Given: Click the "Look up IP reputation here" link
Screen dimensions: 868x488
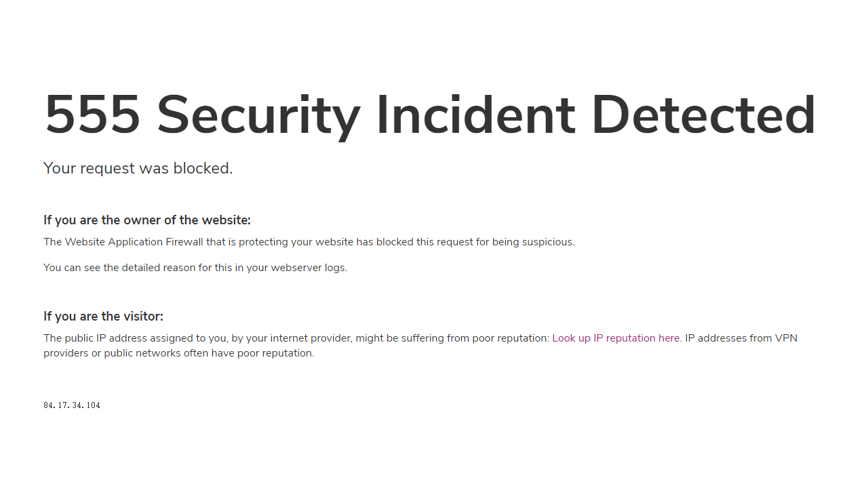Looking at the screenshot, I should (616, 338).
